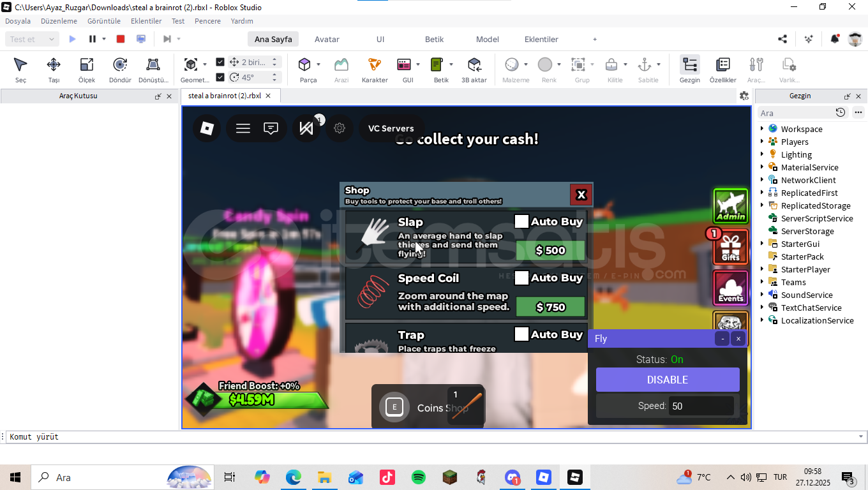
Task: Toggle the move snapping checkbox
Action: [x=220, y=62]
